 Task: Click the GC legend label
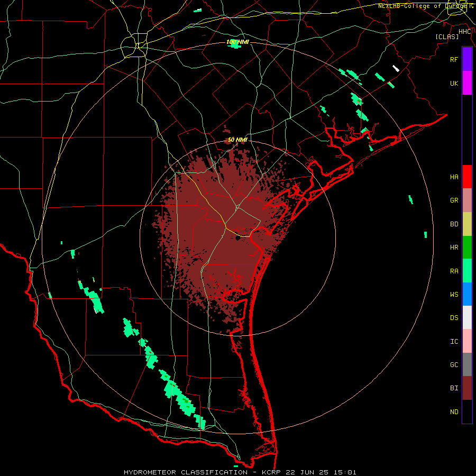454,365
